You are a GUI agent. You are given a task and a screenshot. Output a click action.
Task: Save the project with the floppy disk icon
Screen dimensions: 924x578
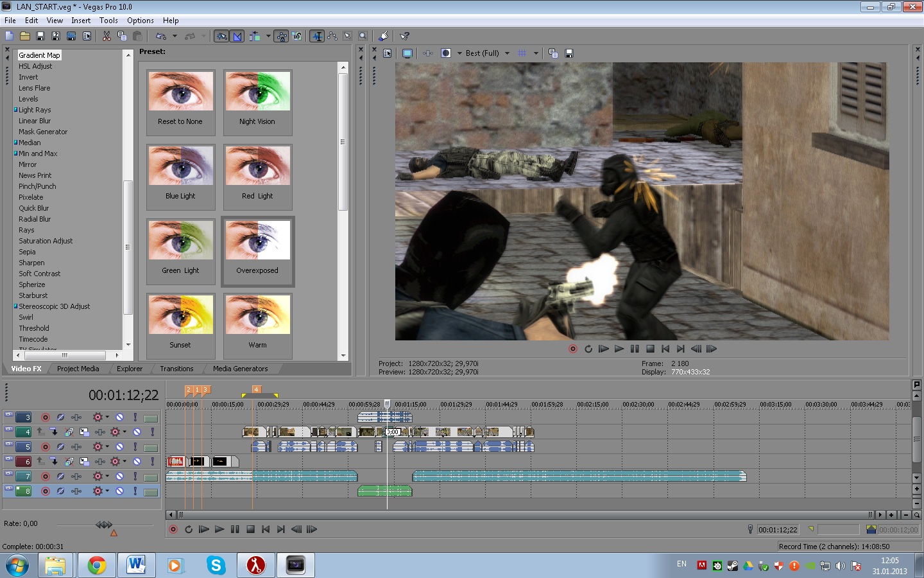pos(40,36)
